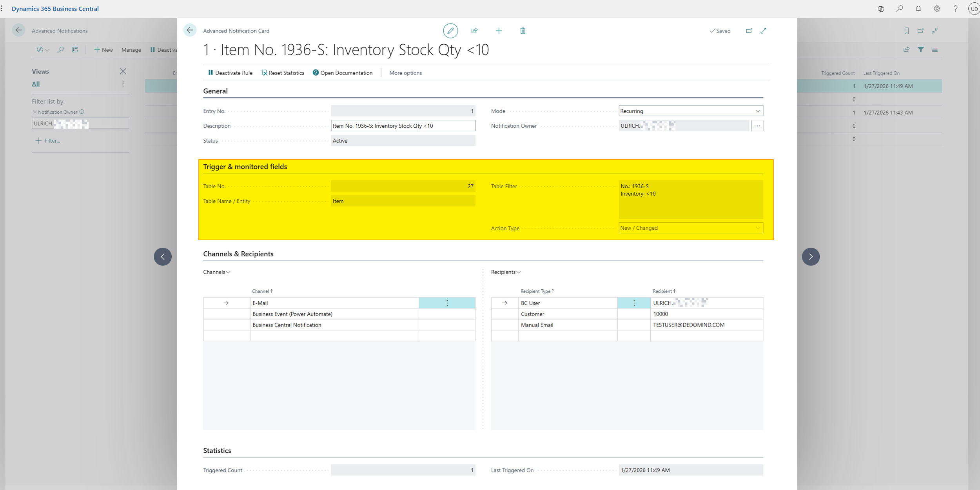Click the pencil edit icon on card
Screen dimensions: 980x490
coord(450,31)
